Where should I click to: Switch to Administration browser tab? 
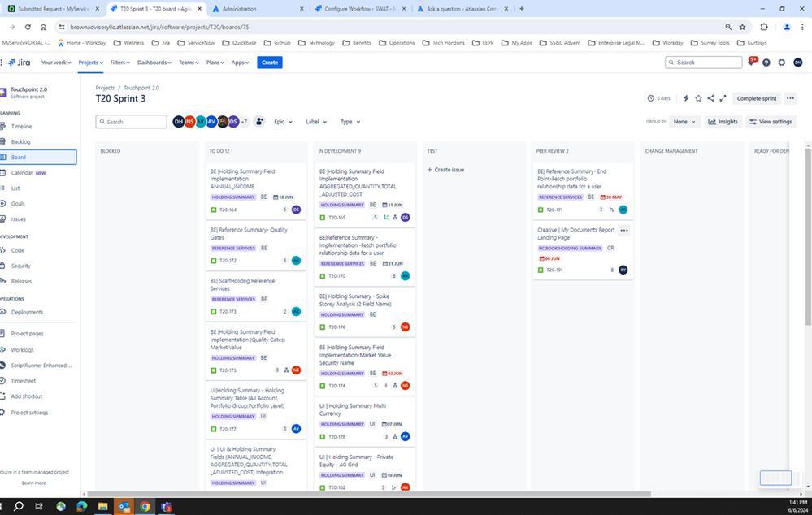pyautogui.click(x=258, y=9)
